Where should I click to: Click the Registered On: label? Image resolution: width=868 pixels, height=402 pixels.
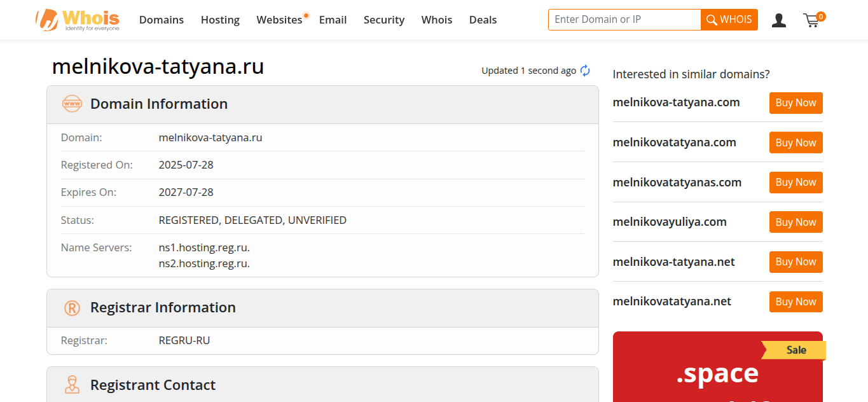[x=97, y=165]
